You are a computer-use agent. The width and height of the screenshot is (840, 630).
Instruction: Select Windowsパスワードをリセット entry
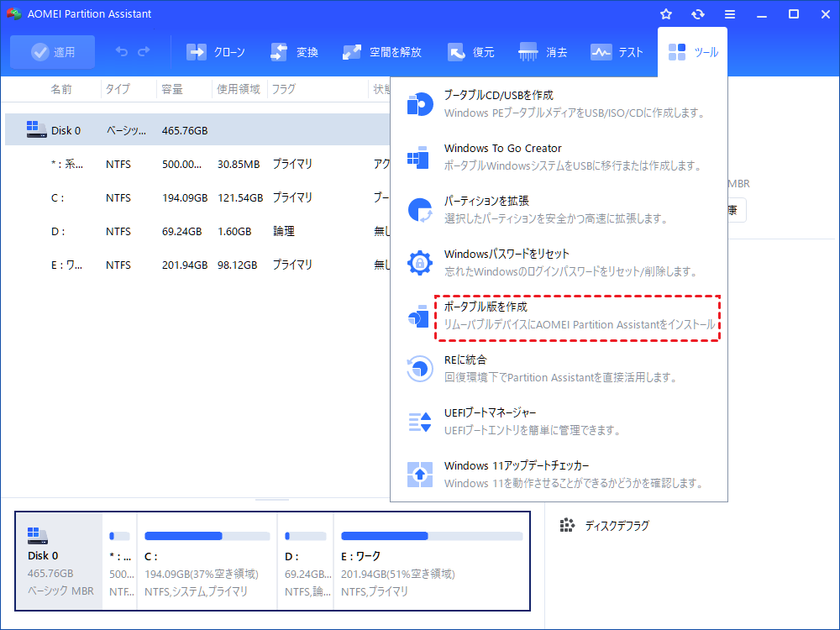coord(559,262)
